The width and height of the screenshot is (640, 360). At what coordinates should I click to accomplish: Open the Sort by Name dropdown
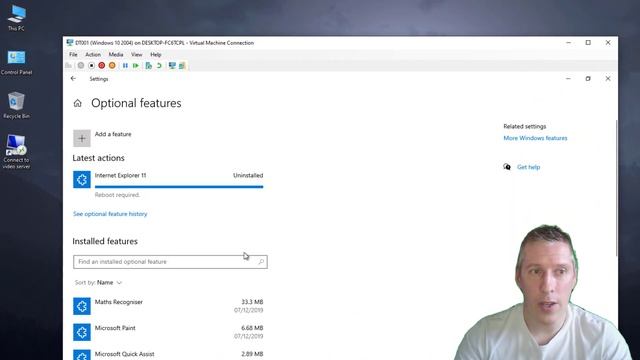(x=98, y=282)
